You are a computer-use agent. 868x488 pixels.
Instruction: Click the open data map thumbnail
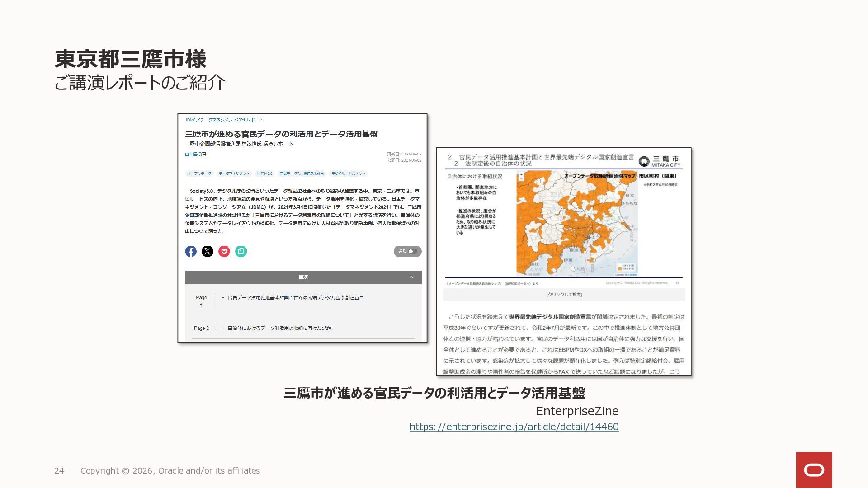pos(577,224)
